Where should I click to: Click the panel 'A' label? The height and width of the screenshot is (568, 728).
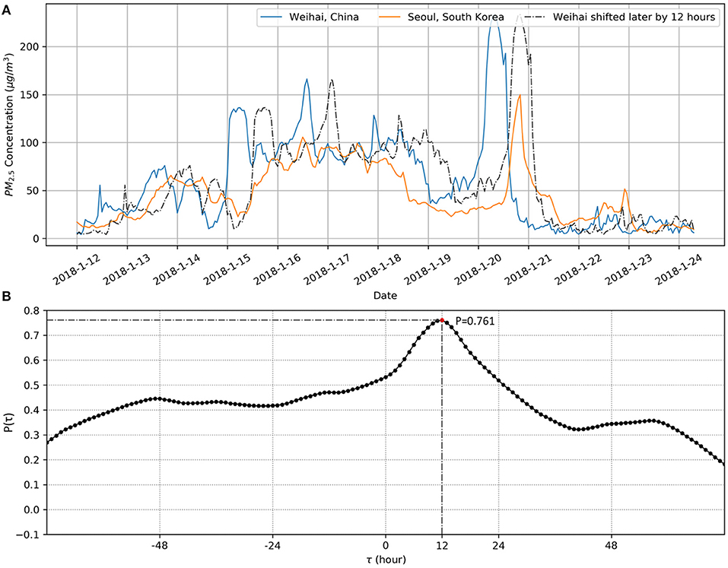click(x=6, y=10)
